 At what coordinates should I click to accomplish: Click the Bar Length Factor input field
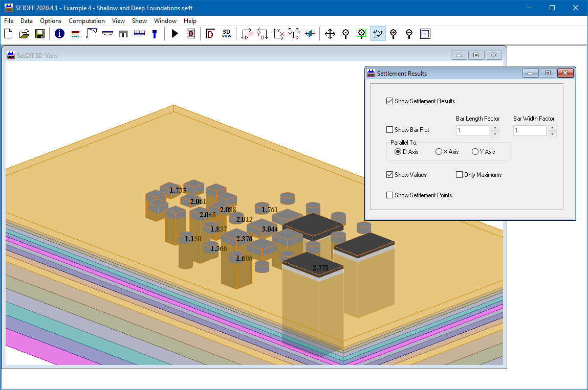coord(472,130)
